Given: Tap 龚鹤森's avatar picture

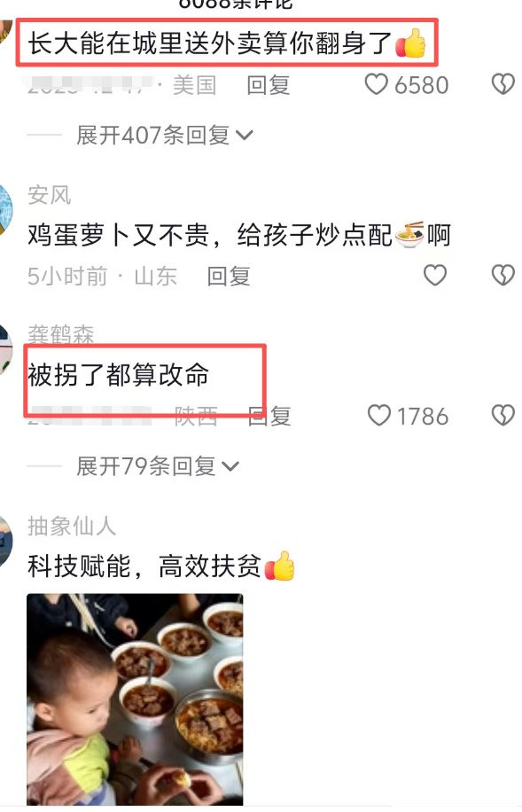Looking at the screenshot, I should [x=5, y=349].
